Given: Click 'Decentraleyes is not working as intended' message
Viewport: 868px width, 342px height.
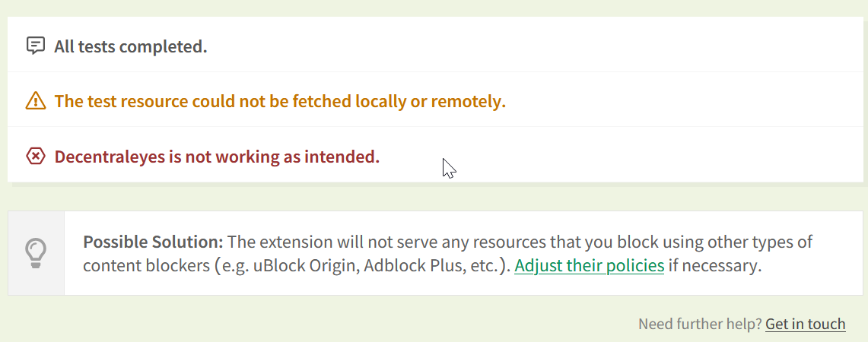Looking at the screenshot, I should tap(217, 157).
